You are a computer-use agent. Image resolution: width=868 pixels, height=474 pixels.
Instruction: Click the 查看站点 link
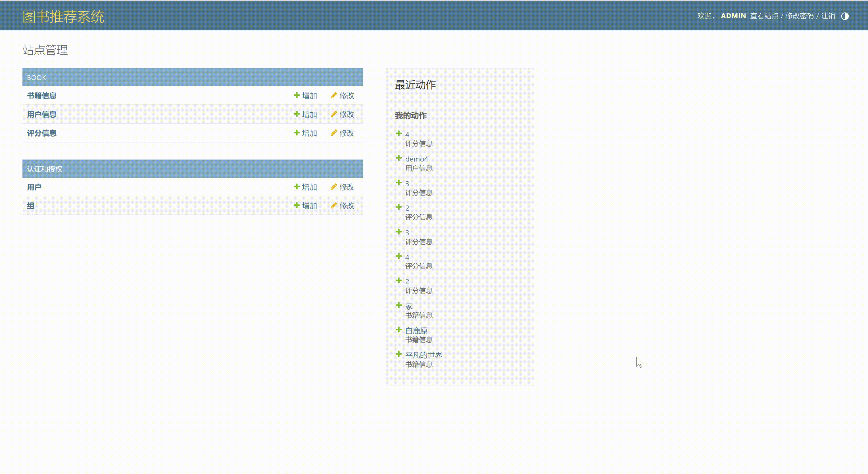(x=764, y=16)
